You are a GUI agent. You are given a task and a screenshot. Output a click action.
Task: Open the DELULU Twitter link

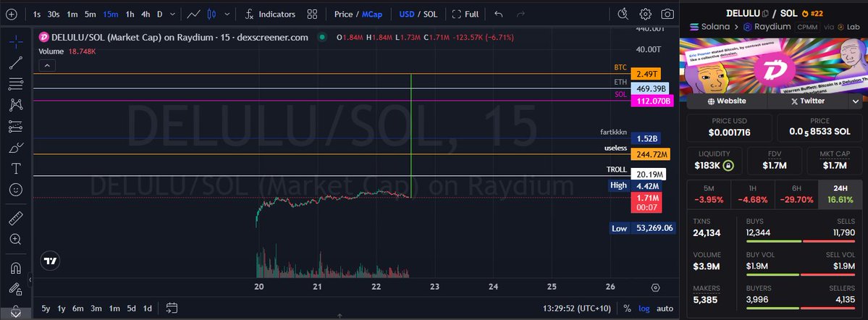pos(808,101)
